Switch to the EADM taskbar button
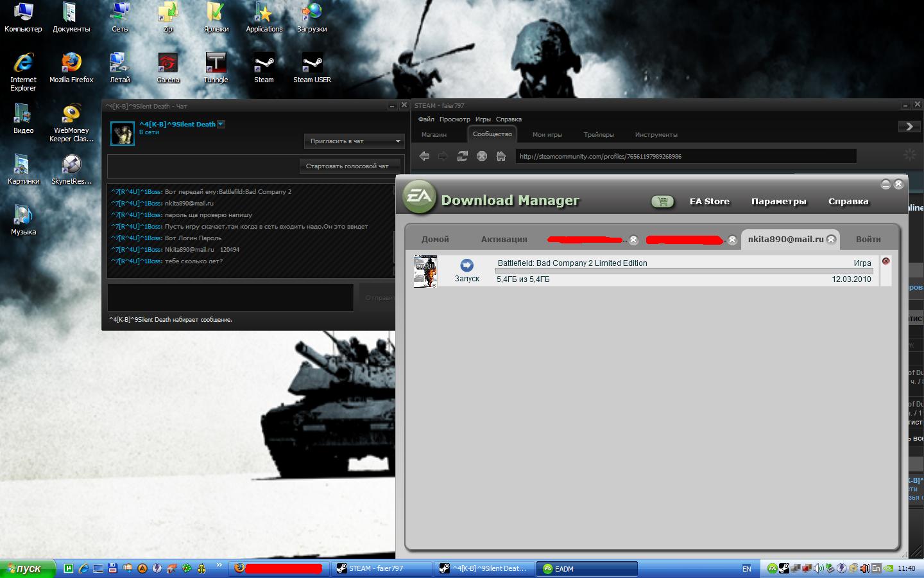The image size is (924, 578). (x=587, y=568)
